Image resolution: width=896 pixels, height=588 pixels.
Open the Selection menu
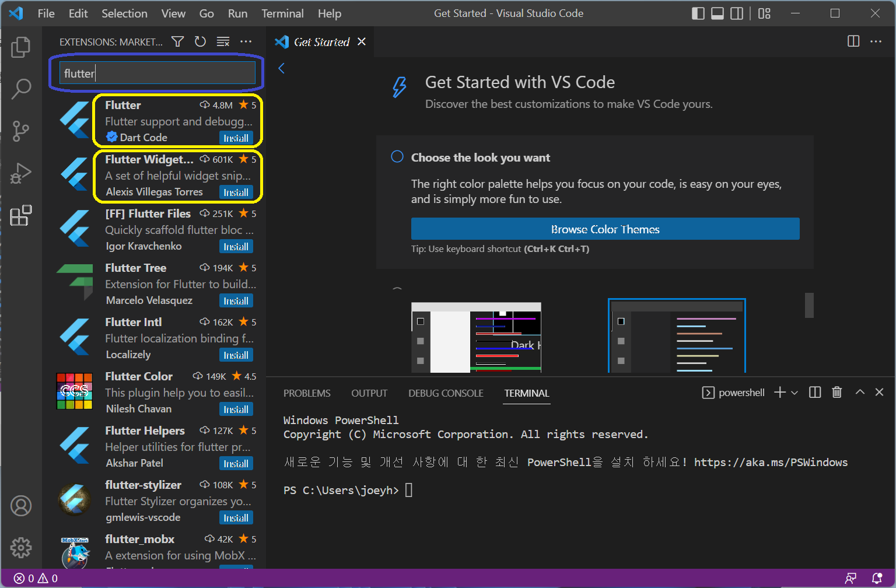(124, 13)
